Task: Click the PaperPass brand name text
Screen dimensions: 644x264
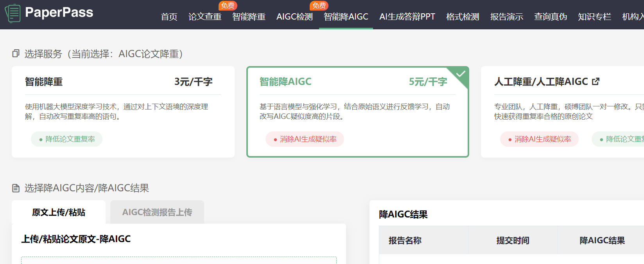Action: [59, 13]
